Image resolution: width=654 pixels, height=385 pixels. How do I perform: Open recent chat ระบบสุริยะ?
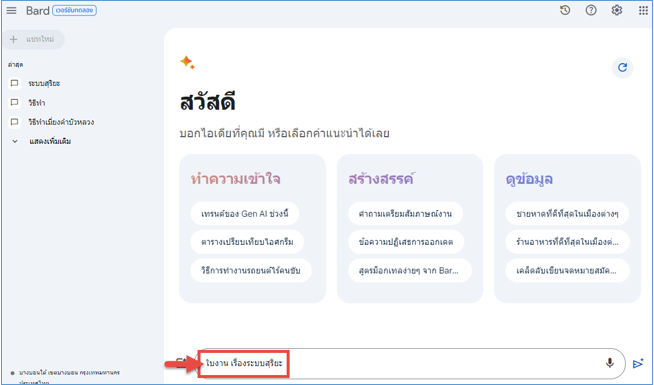(x=44, y=83)
